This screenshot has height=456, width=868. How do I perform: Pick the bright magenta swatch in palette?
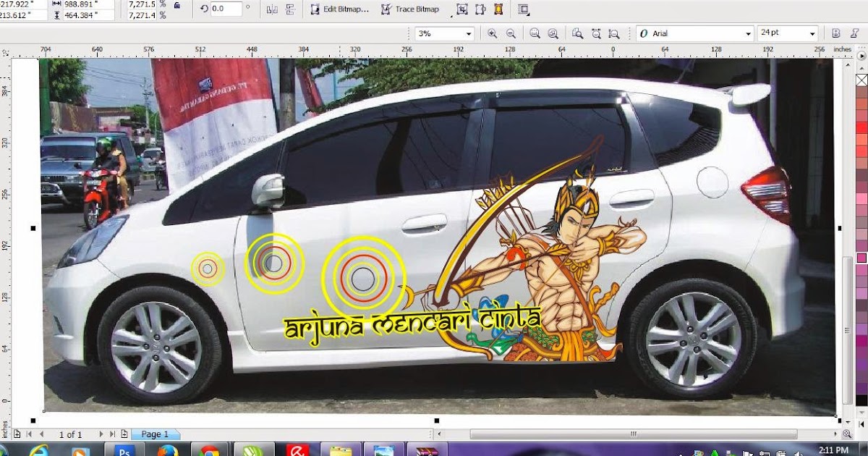[x=861, y=258]
